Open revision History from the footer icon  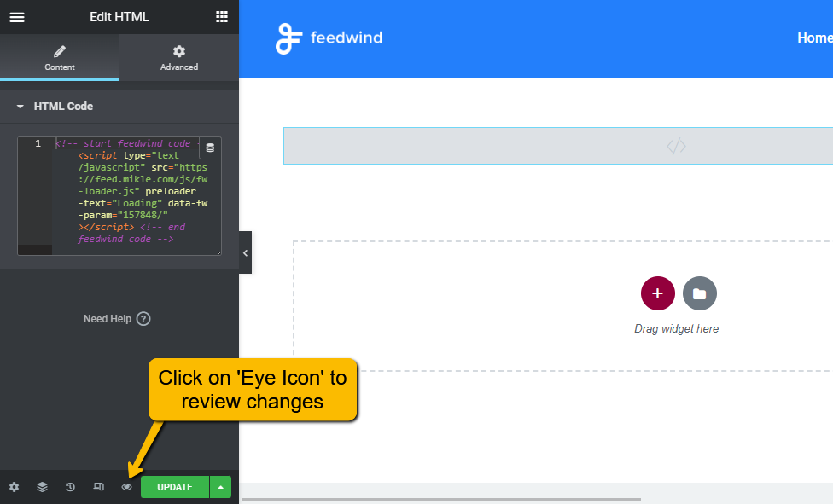(69, 486)
